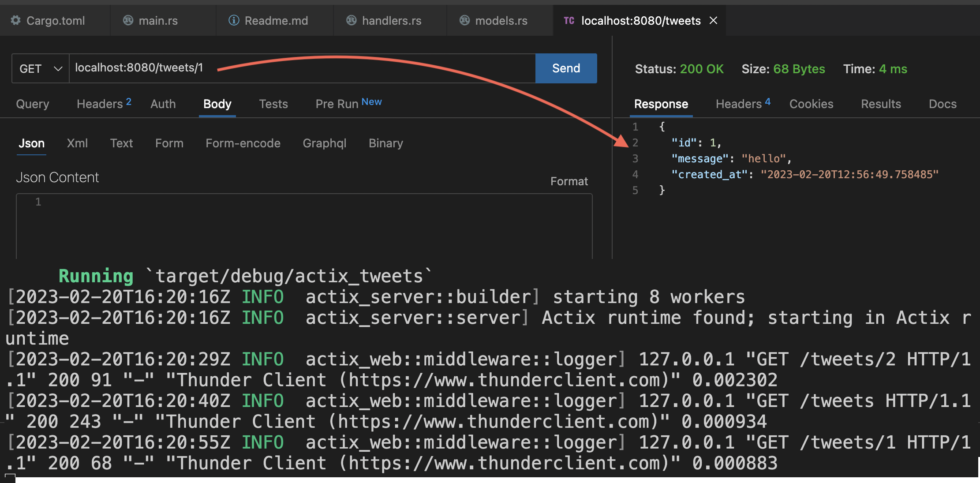Select the Auth tab
The image size is (980, 483).
(163, 104)
